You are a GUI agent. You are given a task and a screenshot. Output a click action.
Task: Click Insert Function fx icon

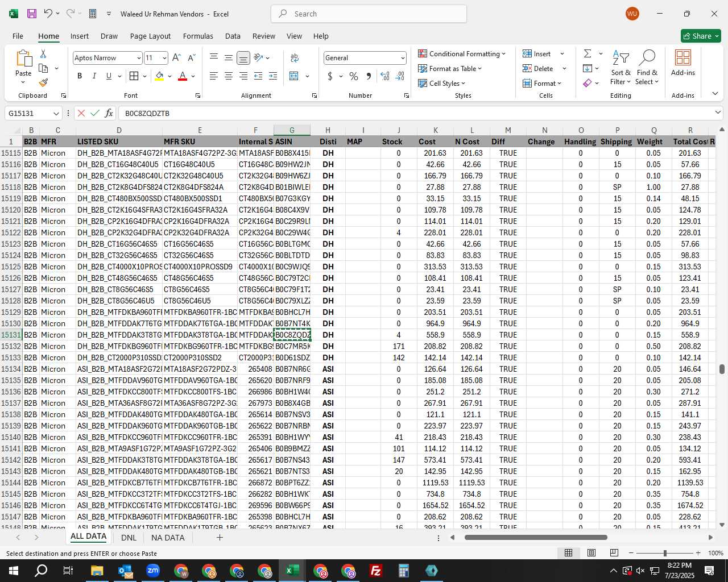(109, 113)
